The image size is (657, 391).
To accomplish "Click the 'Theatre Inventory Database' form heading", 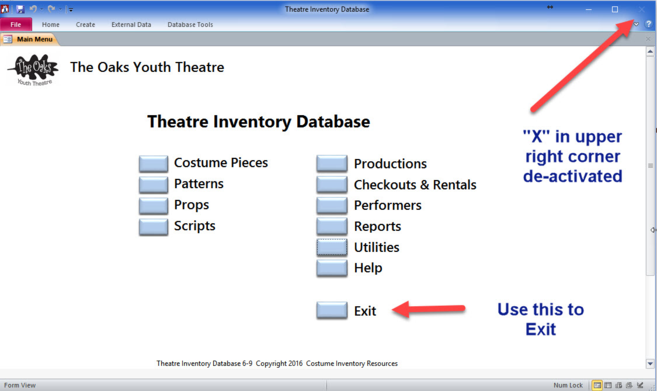I will pyautogui.click(x=259, y=122).
